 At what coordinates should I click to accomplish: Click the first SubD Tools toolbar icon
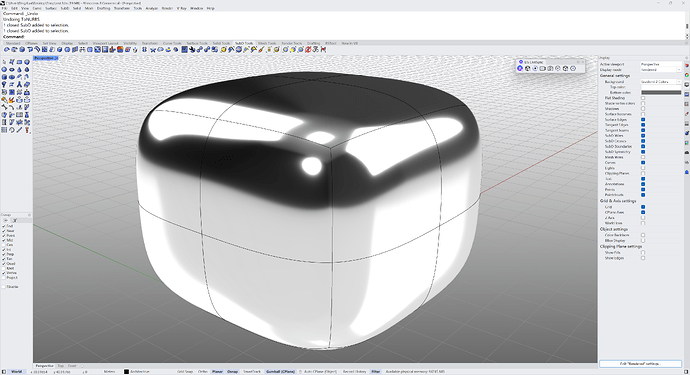7,50
